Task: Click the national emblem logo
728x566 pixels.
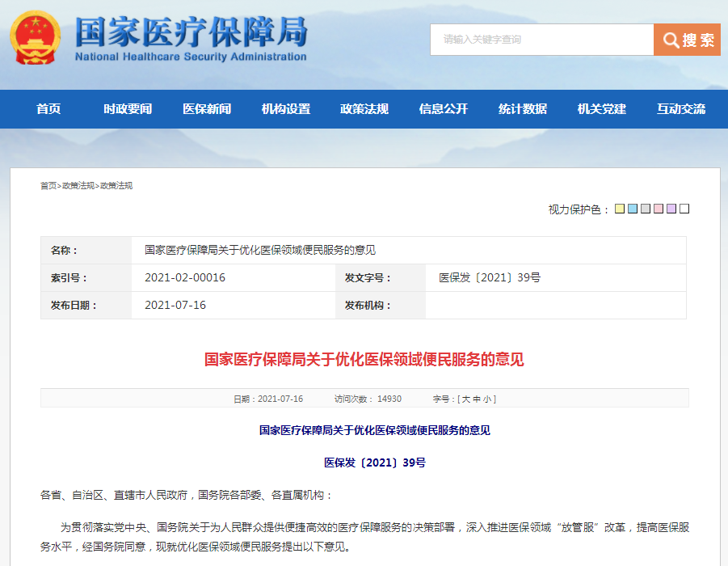Action: 36,38
